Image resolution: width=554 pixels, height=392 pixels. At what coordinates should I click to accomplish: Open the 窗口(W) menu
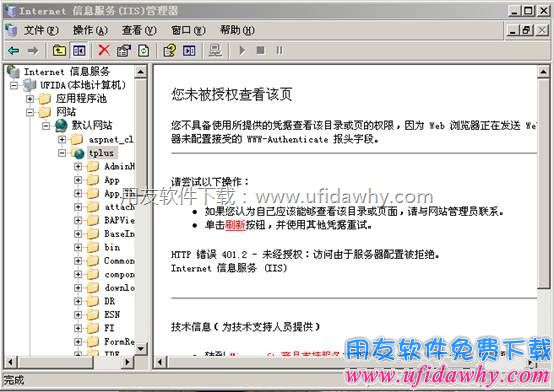point(188,30)
